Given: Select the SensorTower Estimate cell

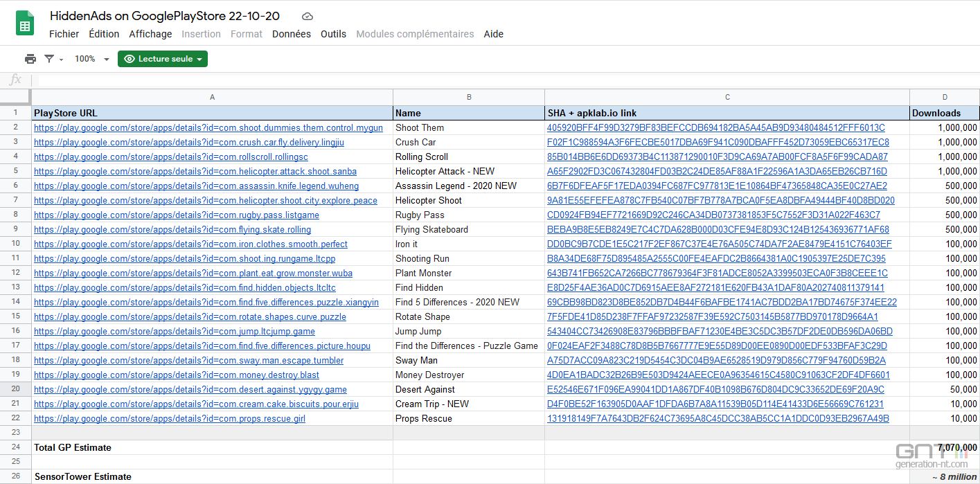Looking at the screenshot, I should tap(212, 476).
